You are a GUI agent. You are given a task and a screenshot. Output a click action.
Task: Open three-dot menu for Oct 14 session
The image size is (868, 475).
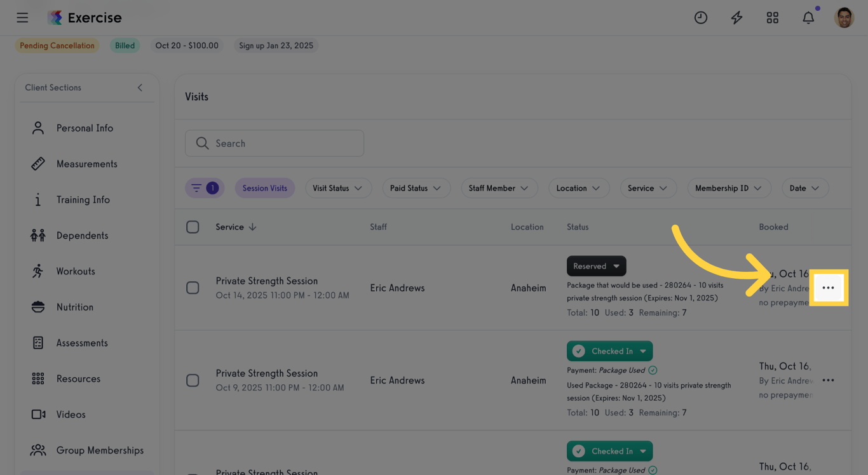[828, 288]
